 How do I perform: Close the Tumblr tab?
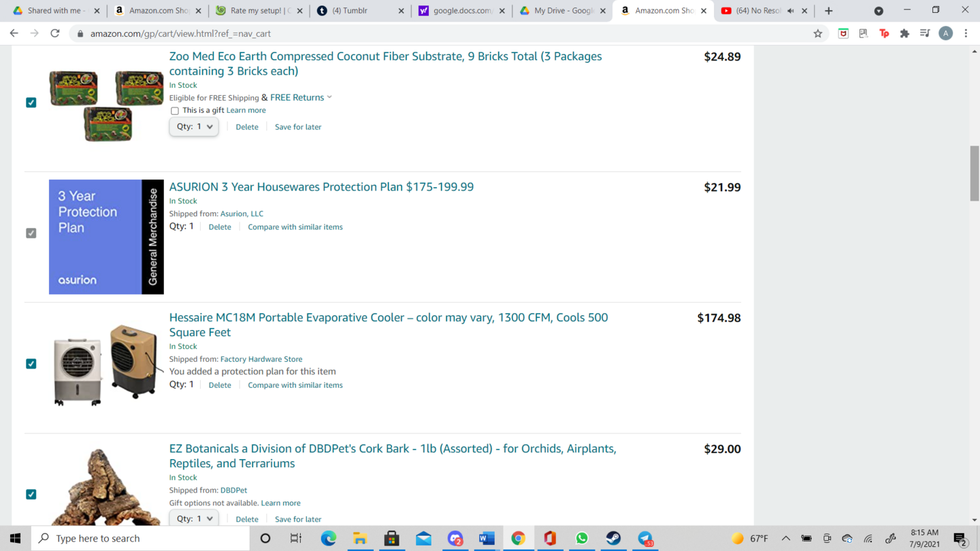coord(401,11)
